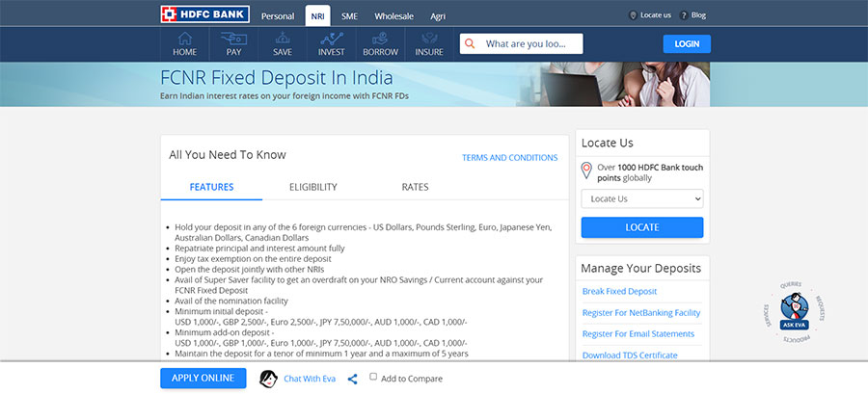Screen dimensions: 868x394
Task: Click the Break Fixed Deposit link
Action: 621,292
